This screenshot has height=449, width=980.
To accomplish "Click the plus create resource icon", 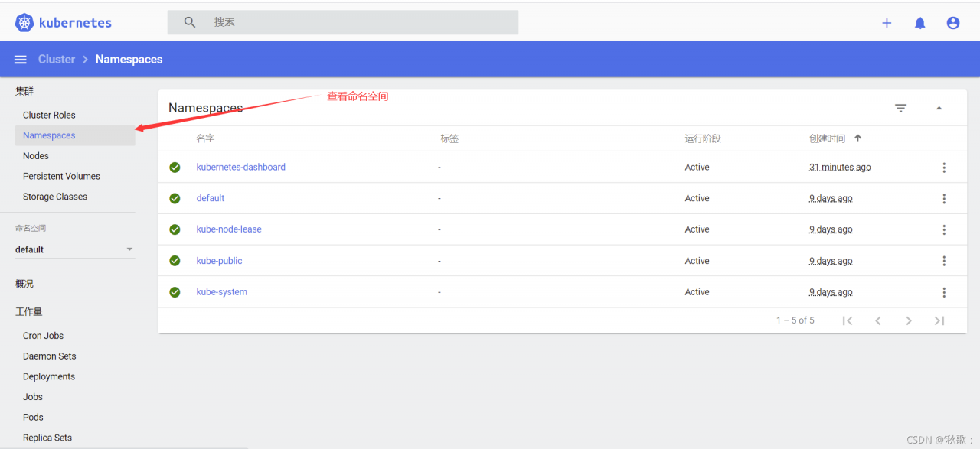I will 887,23.
